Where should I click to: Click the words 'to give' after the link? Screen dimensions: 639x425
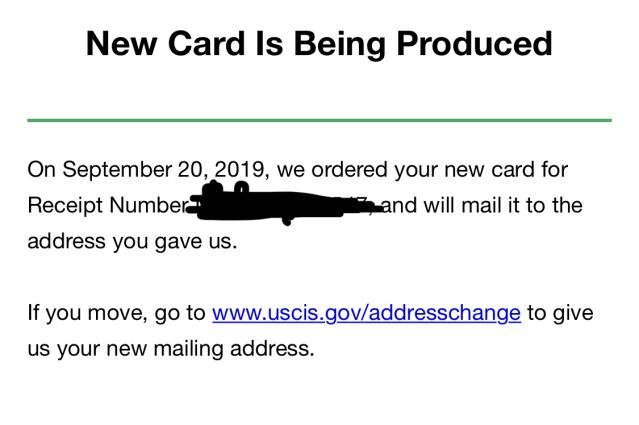560,314
